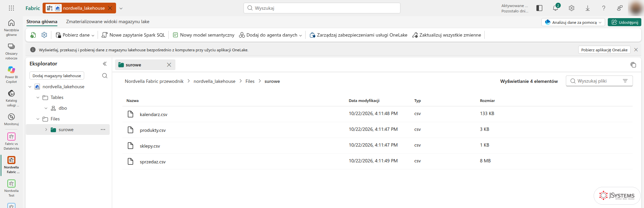Click the kalendarz.csv file icon
Viewport: 644px width, 208px height.
click(x=130, y=114)
